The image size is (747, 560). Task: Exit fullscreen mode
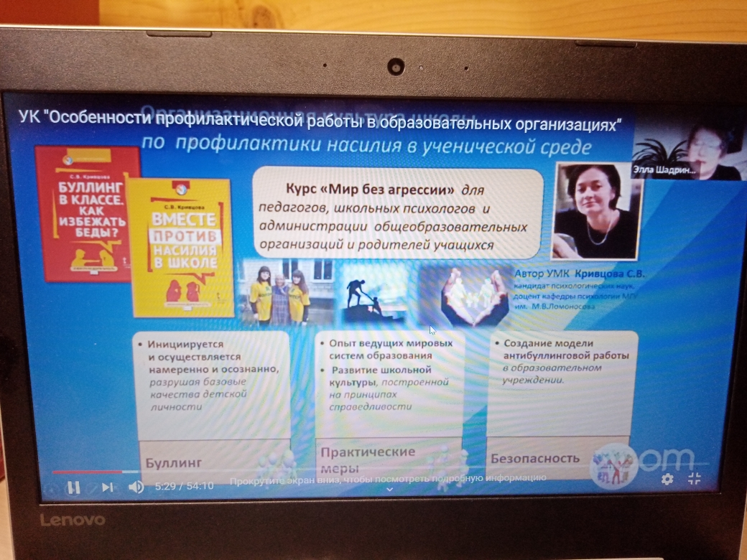point(695,479)
